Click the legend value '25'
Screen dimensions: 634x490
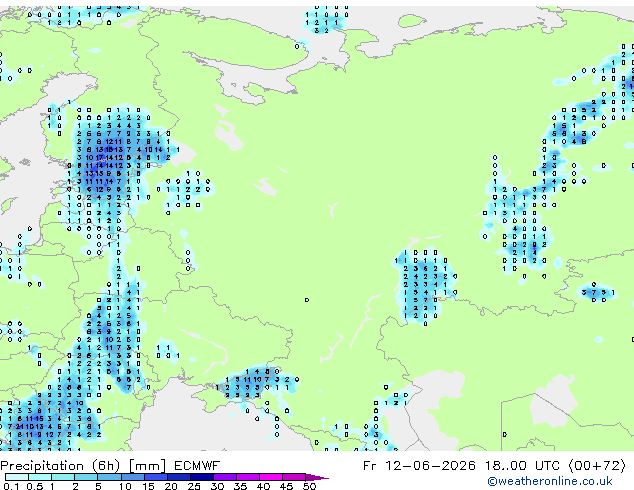pos(194,486)
